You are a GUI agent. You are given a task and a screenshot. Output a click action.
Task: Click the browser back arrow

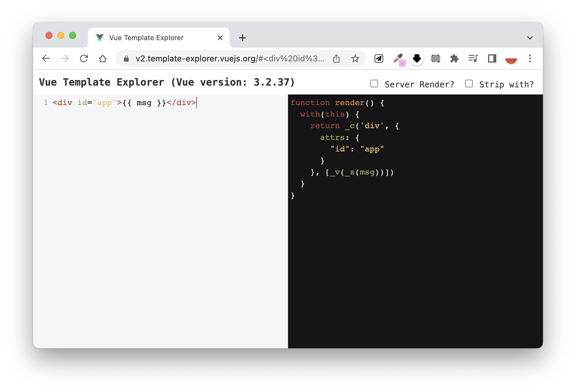(x=46, y=58)
